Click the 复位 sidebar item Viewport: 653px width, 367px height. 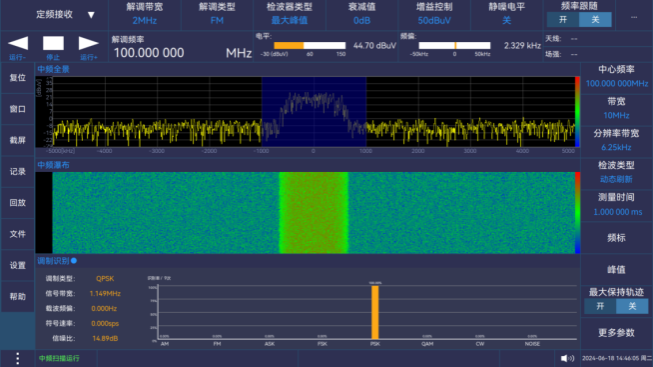pyautogui.click(x=17, y=78)
